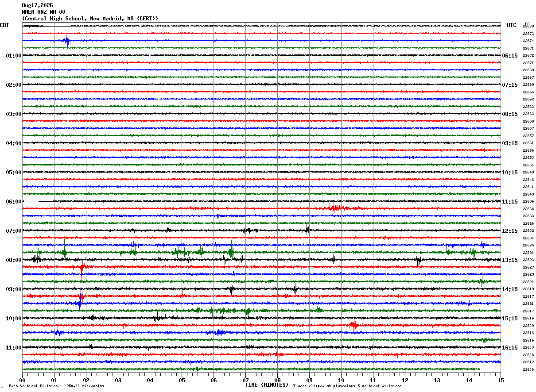This screenshot has height=392, width=536.
Task: Click the traces clipped footnote text
Action: coord(347,386)
